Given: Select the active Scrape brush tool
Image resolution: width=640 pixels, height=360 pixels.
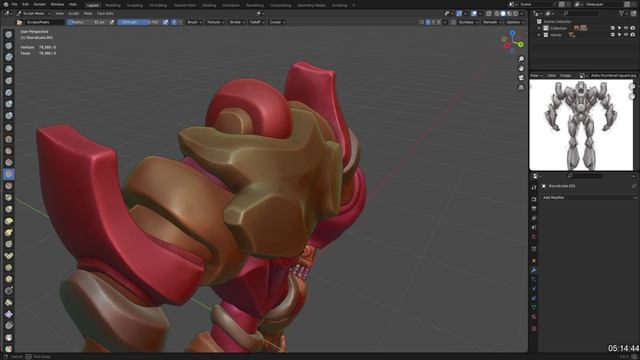Looking at the screenshot, I should pyautogui.click(x=9, y=174).
